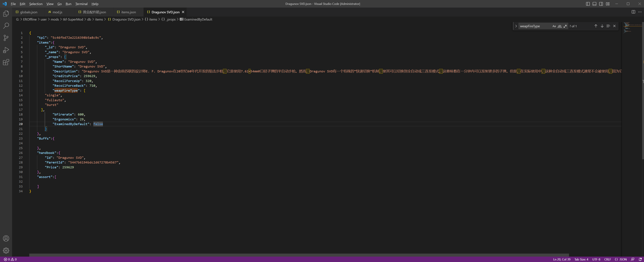The width and height of the screenshot is (644, 262).
Task: Open the Manage gear icon
Action: pyautogui.click(x=6, y=250)
